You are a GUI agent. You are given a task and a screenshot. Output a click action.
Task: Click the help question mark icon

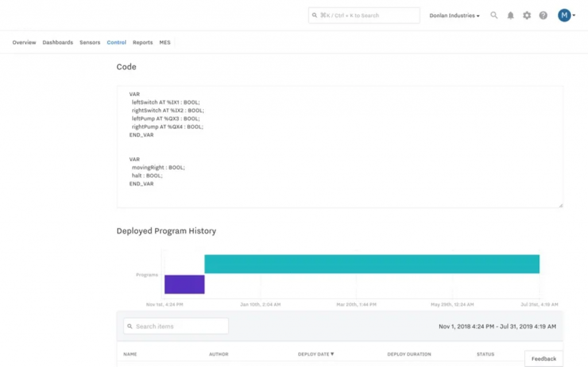pyautogui.click(x=543, y=15)
